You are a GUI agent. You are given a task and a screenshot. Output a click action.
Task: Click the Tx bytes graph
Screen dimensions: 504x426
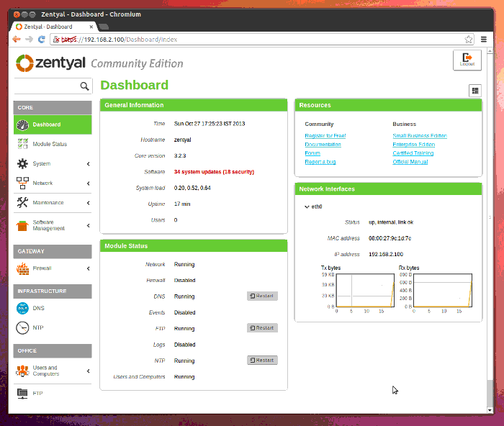point(365,291)
